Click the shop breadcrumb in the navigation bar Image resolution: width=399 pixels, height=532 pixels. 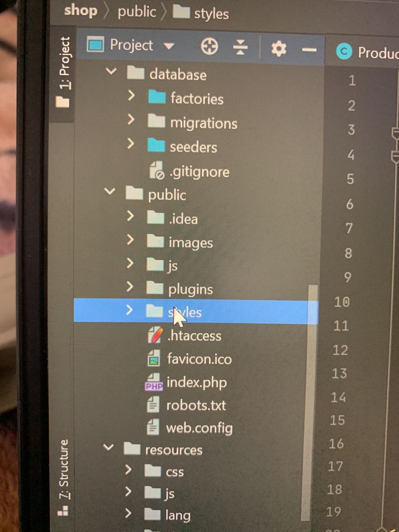[80, 10]
